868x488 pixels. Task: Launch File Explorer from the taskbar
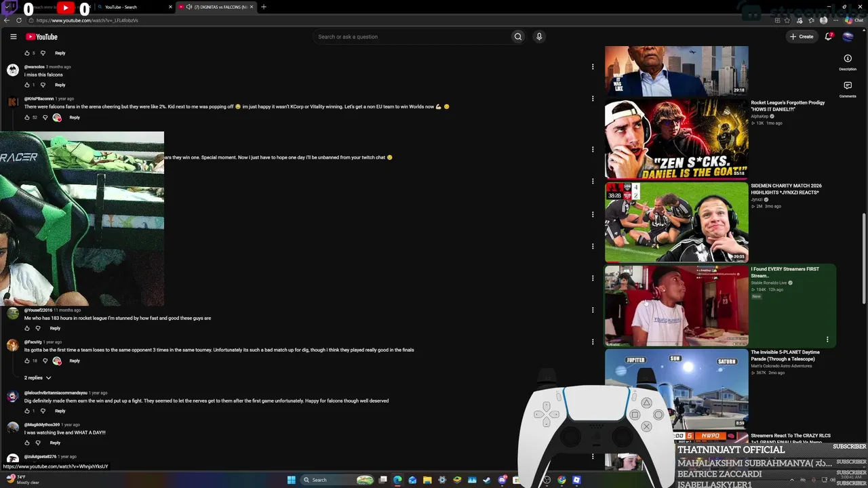pyautogui.click(x=427, y=480)
